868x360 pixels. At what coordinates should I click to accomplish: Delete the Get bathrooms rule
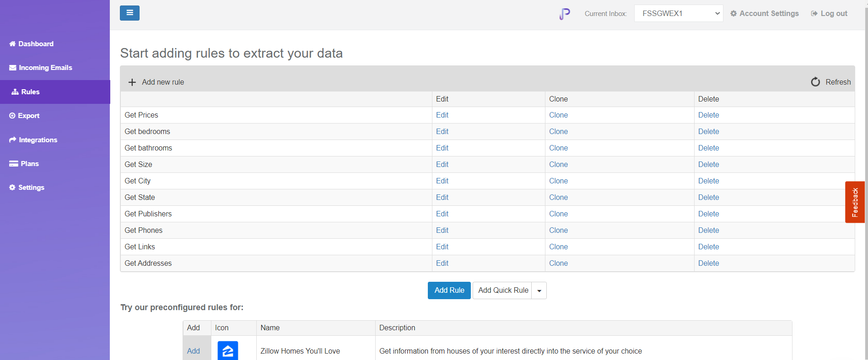click(708, 148)
